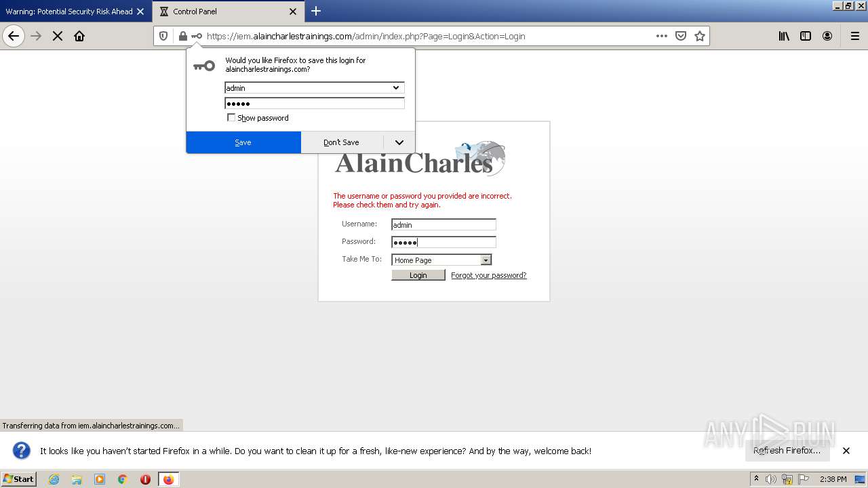Viewport: 868px width, 488px height.
Task: Open tracking protection shield icon
Action: 163,36
